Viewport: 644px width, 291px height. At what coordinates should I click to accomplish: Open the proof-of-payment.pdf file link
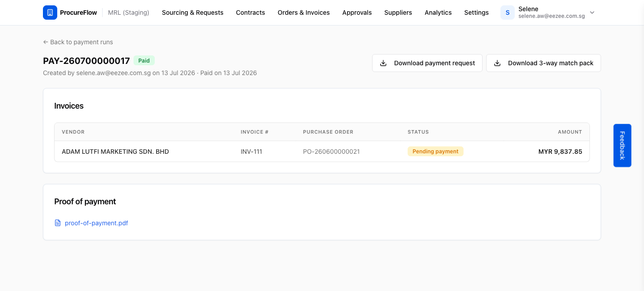96,223
